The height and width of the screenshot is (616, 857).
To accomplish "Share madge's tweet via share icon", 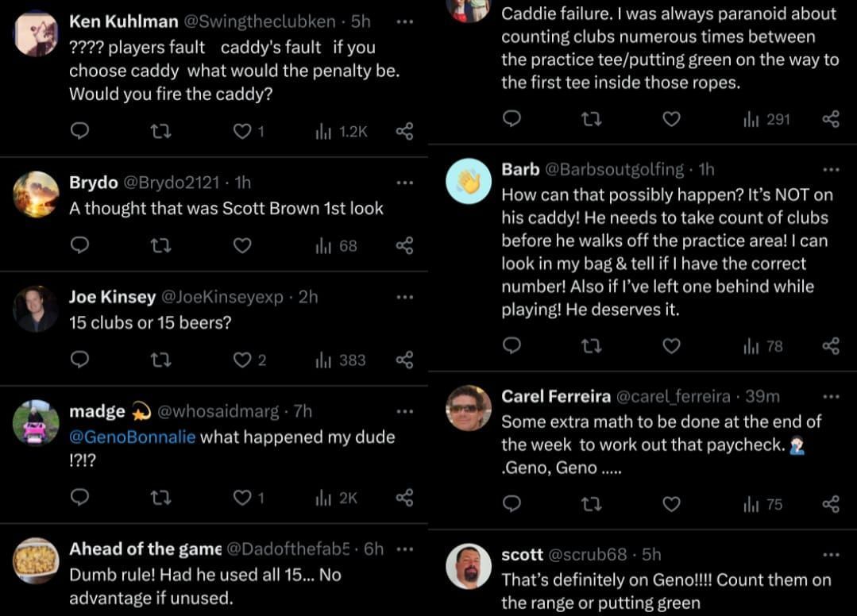I will coord(404,497).
